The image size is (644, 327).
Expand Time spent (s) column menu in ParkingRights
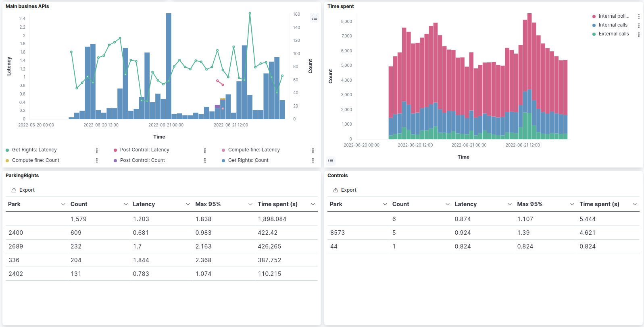[x=313, y=204]
